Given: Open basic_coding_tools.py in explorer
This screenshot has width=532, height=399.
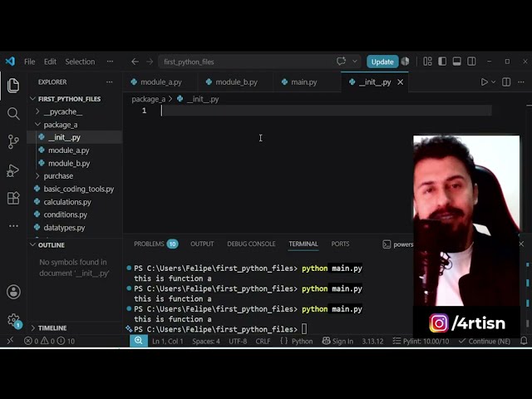Looking at the screenshot, I should click(79, 189).
